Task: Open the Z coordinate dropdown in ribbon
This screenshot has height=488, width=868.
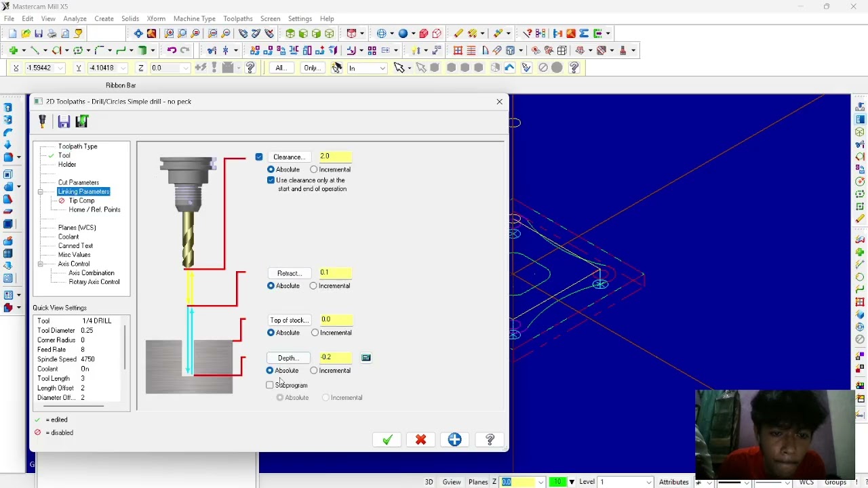Action: tap(186, 68)
